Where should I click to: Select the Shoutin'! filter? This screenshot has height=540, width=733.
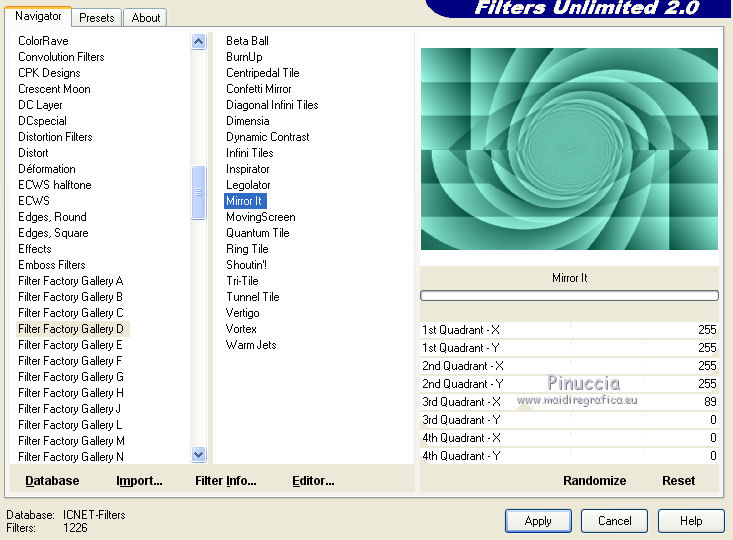[x=246, y=265]
